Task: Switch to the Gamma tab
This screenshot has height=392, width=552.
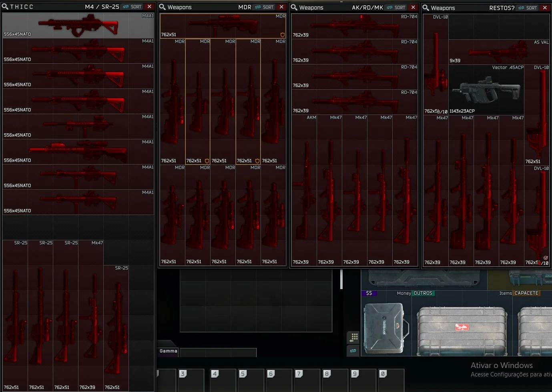Action: [168, 351]
